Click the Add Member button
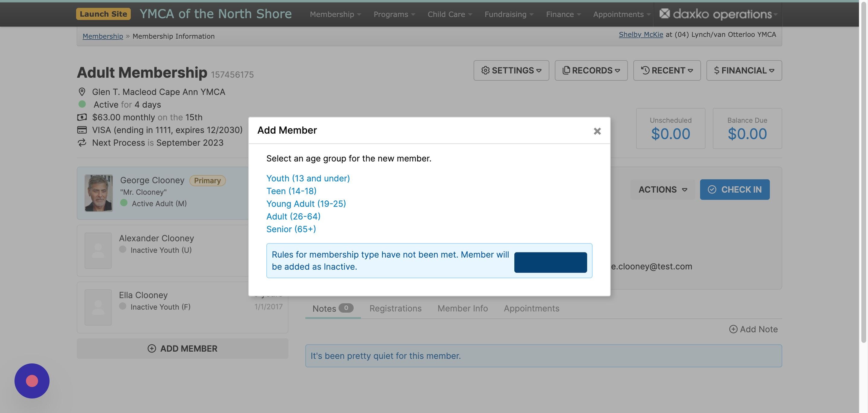Screen dimensions: 868x413 click(182, 349)
